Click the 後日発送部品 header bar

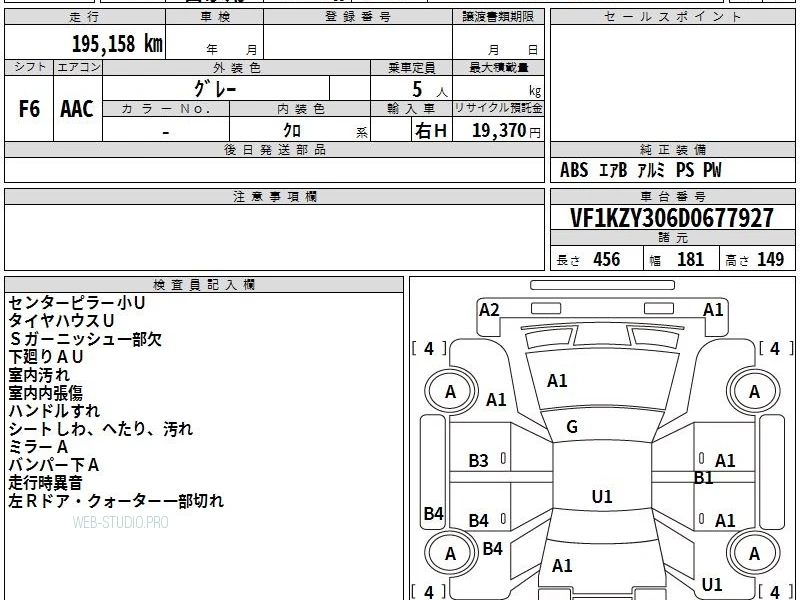274,149
